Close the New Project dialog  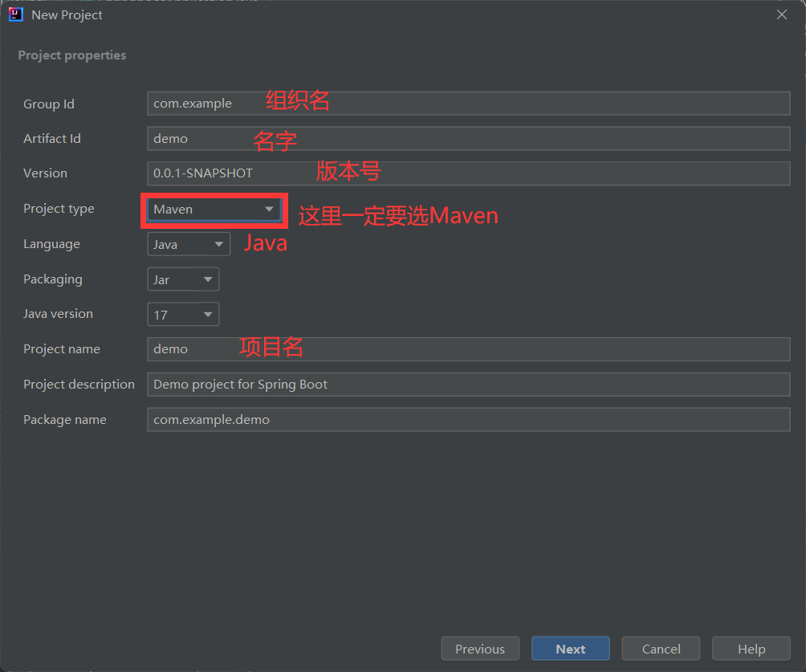click(781, 15)
